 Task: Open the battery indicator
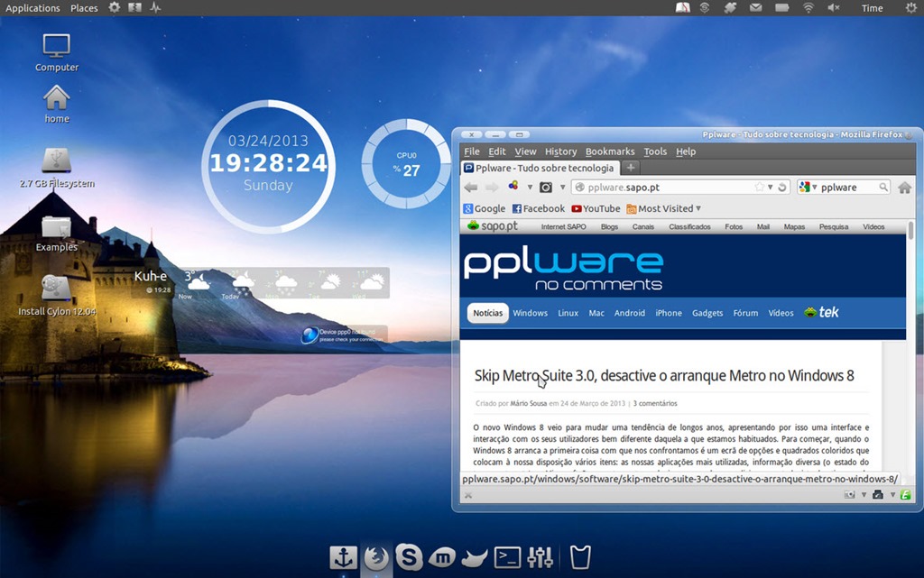(x=782, y=7)
